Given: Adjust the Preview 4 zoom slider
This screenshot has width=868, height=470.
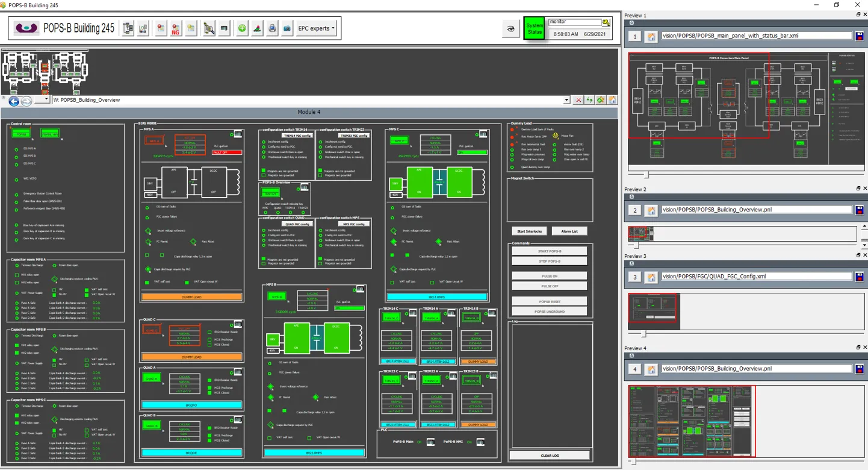Looking at the screenshot, I should coord(633,462).
